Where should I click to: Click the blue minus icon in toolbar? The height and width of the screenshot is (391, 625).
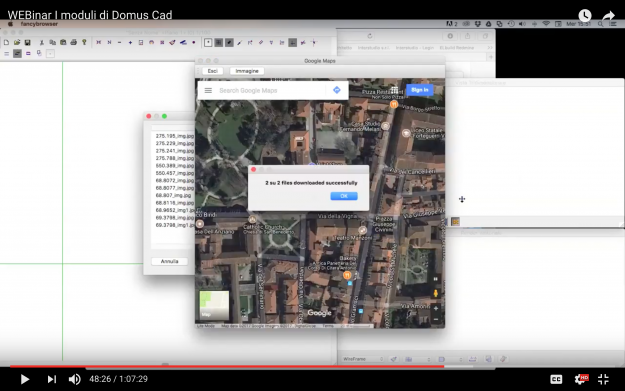pyautogui.click(x=120, y=42)
